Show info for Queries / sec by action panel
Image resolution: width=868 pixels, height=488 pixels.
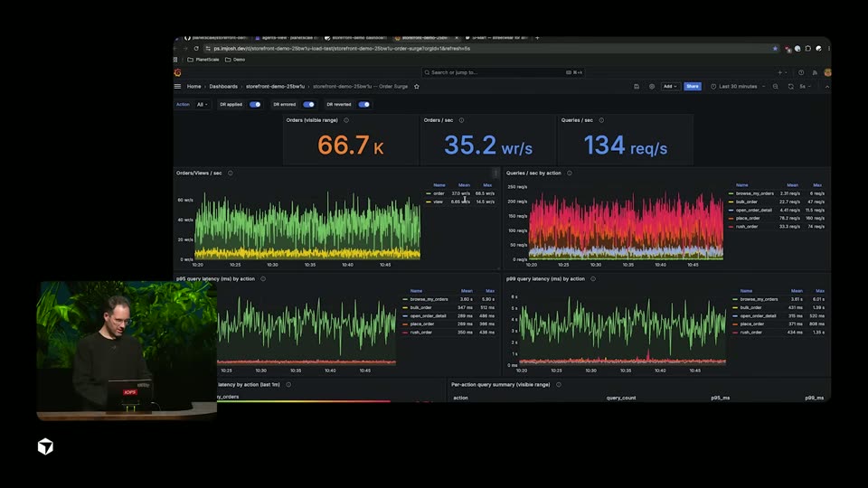coord(569,174)
